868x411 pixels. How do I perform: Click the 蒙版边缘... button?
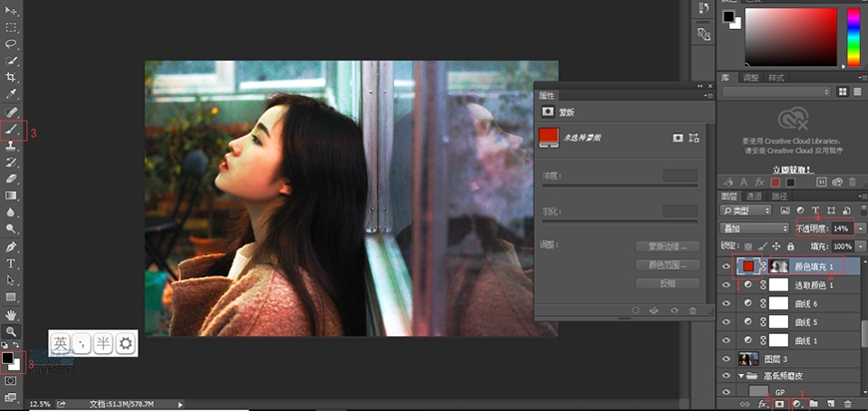click(667, 245)
